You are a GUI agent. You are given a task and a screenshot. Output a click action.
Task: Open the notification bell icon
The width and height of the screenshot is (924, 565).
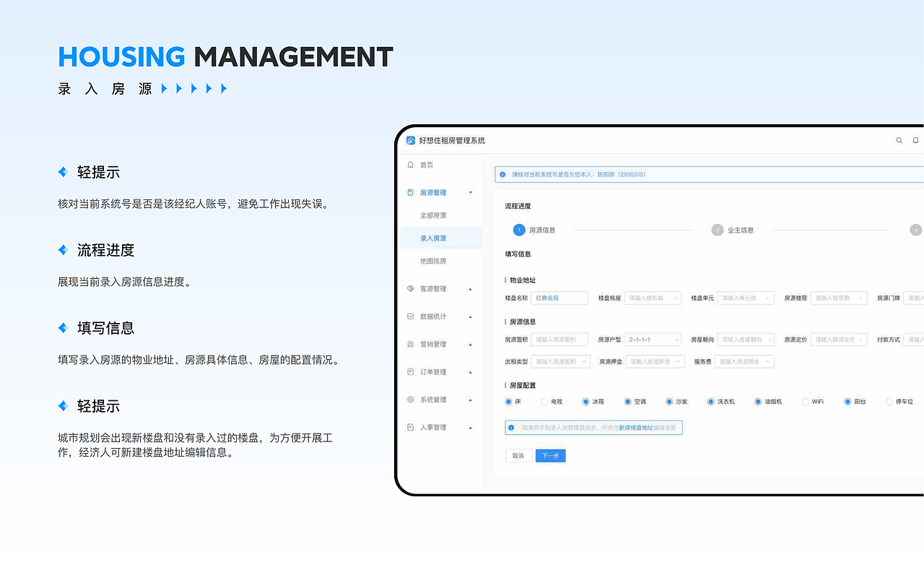(x=915, y=140)
